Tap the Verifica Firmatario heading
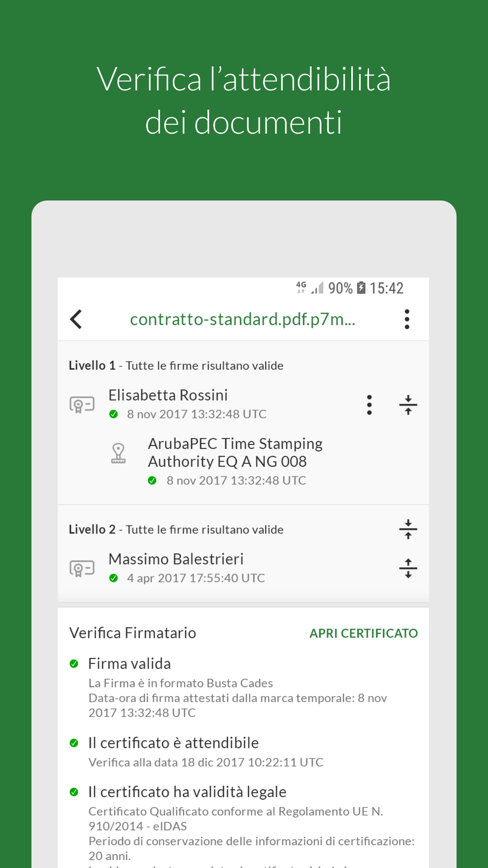This screenshot has height=868, width=488. [132, 633]
